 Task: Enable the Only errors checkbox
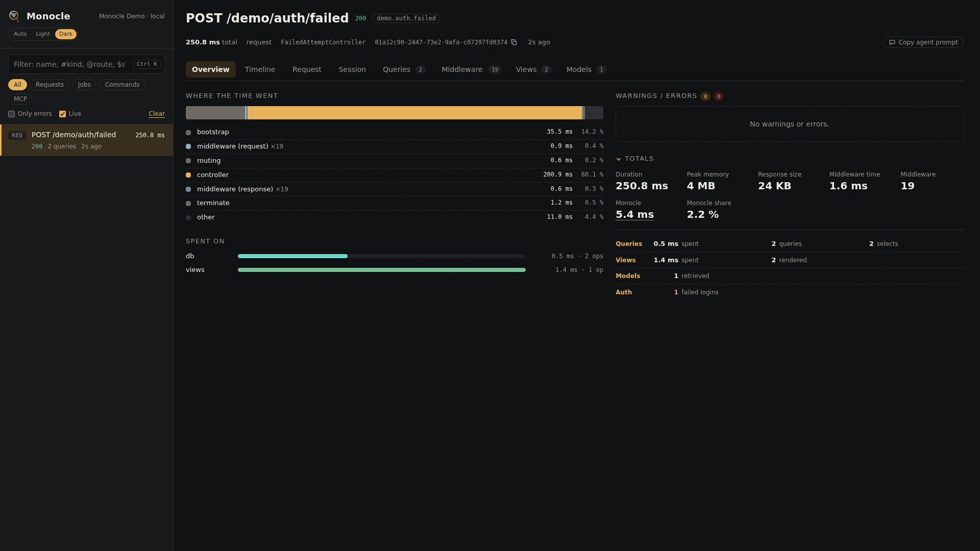(11, 114)
